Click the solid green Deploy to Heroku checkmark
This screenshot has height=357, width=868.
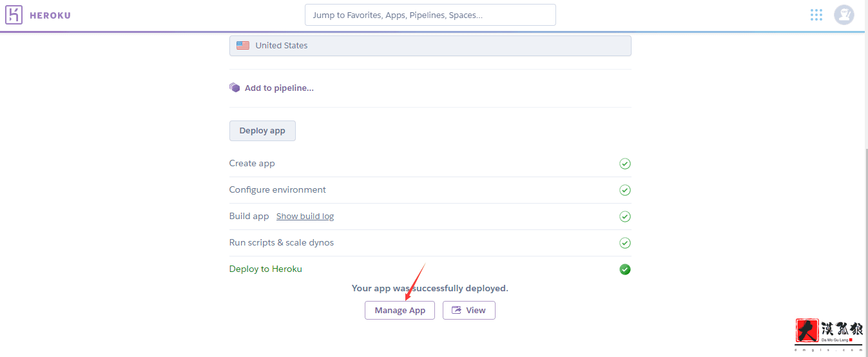coord(624,269)
